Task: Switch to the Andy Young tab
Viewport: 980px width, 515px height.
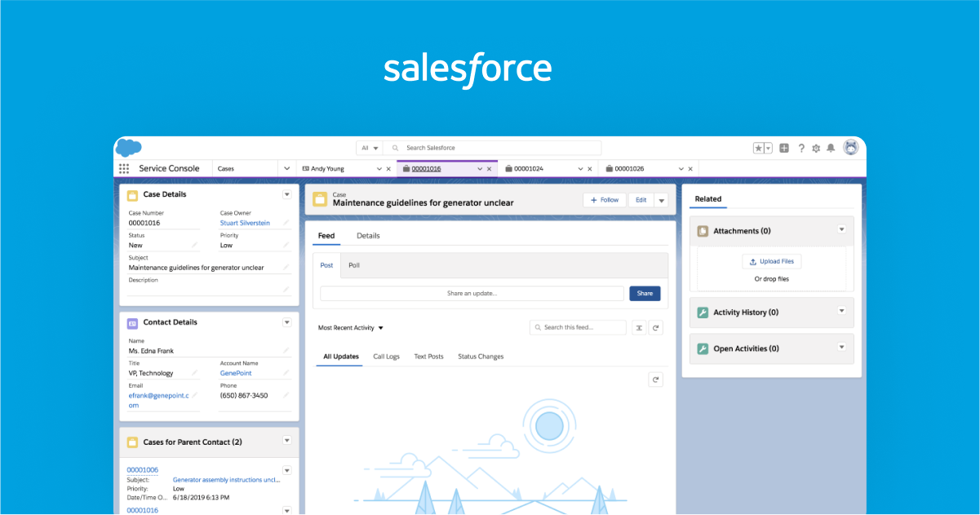Action: coord(329,169)
